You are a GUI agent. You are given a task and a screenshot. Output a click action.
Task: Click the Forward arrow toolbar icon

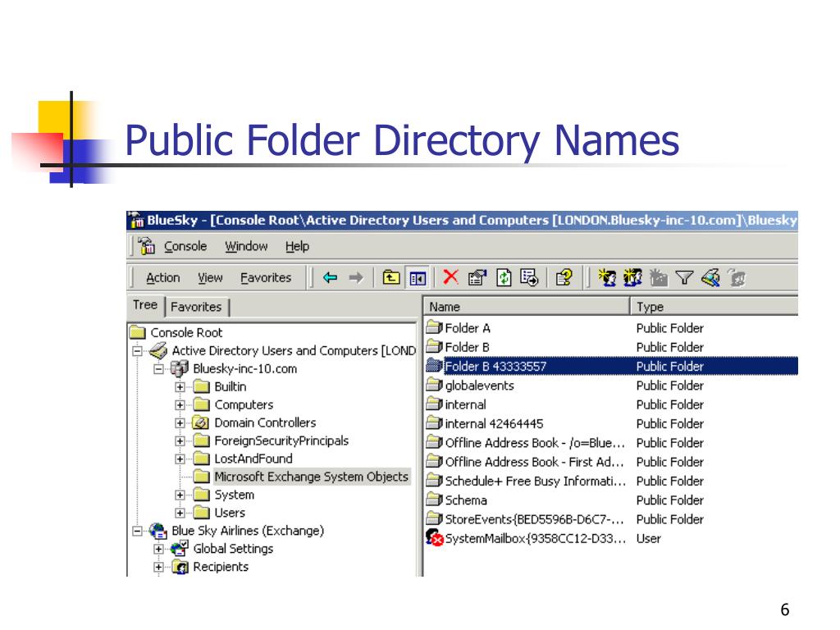click(356, 277)
